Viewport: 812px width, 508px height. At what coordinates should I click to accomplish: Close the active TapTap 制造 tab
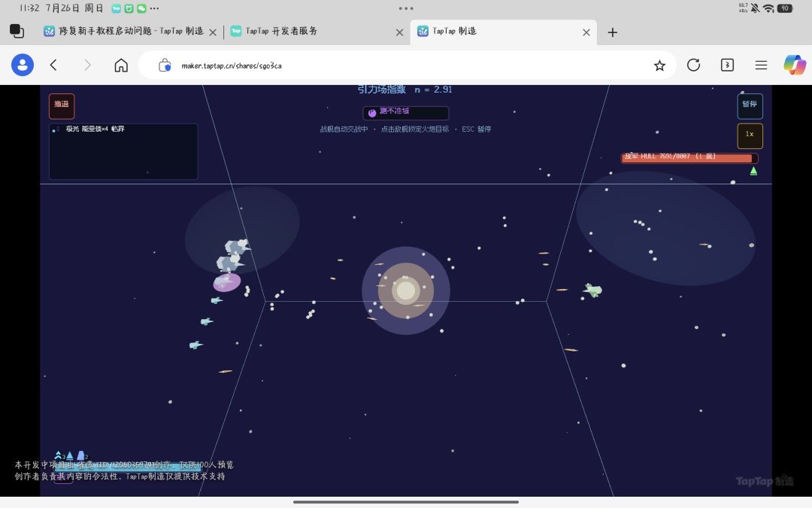(x=586, y=32)
